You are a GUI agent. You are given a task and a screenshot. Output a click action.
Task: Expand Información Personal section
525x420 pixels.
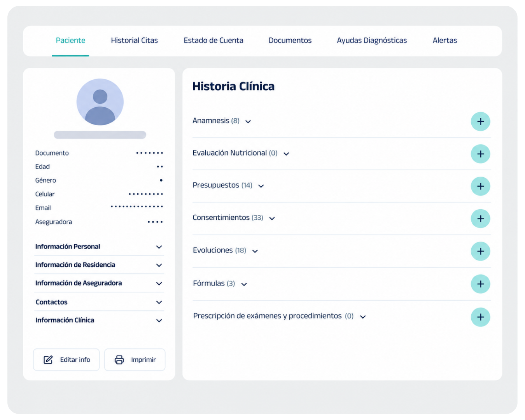click(99, 247)
